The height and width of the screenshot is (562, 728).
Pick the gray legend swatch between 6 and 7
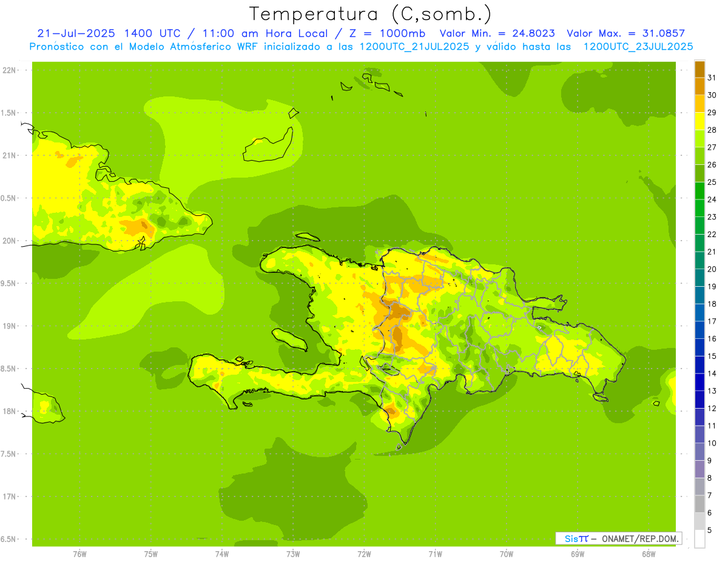click(699, 504)
